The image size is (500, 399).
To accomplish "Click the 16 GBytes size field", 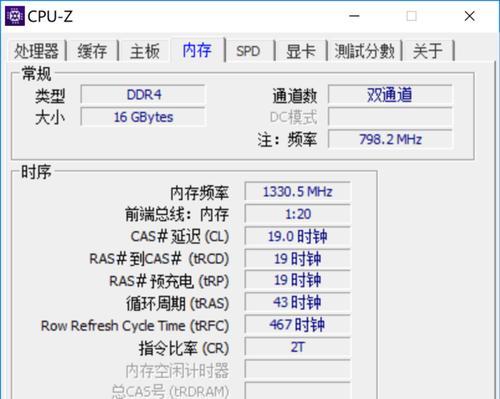I will [143, 117].
